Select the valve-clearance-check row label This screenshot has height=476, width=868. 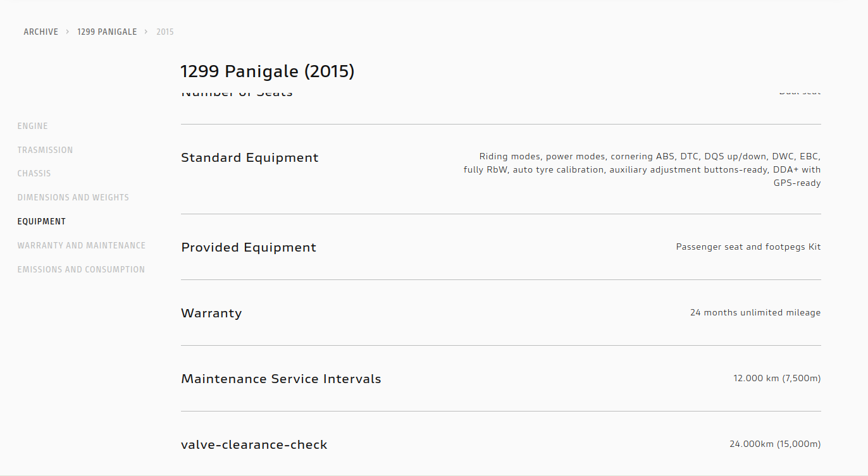coord(254,444)
